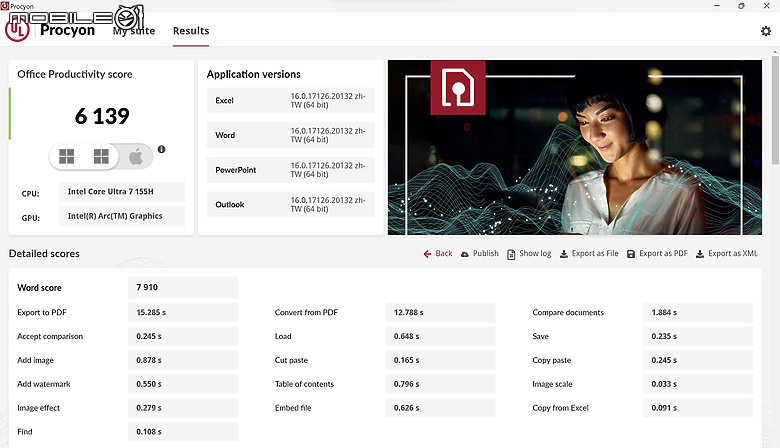Select Compare documents value 1.884 s
The height and width of the screenshot is (448, 780).
(x=698, y=312)
